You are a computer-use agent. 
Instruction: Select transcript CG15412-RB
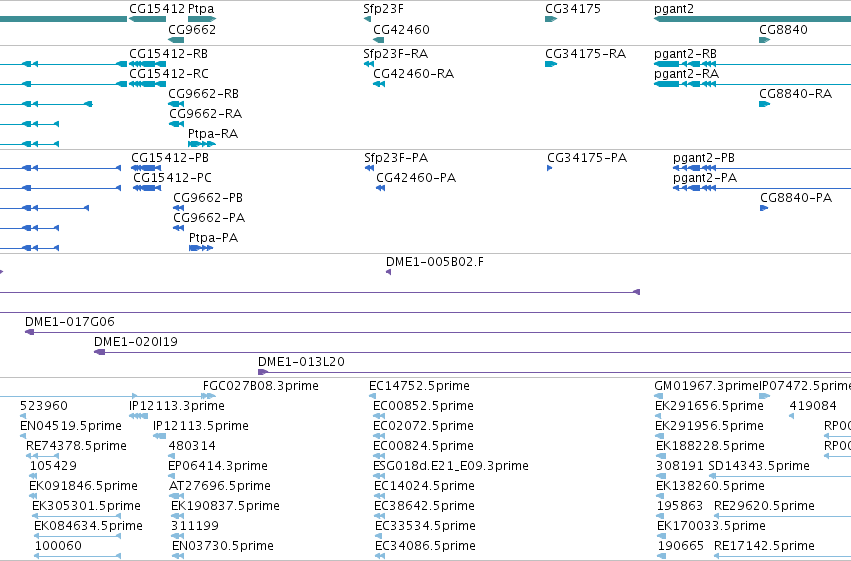pos(168,54)
